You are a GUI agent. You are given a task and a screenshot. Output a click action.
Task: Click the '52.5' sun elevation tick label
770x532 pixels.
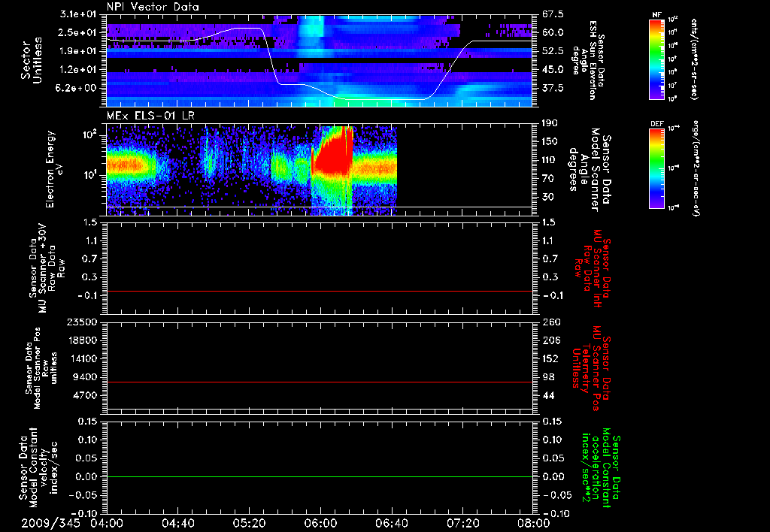[x=553, y=51]
